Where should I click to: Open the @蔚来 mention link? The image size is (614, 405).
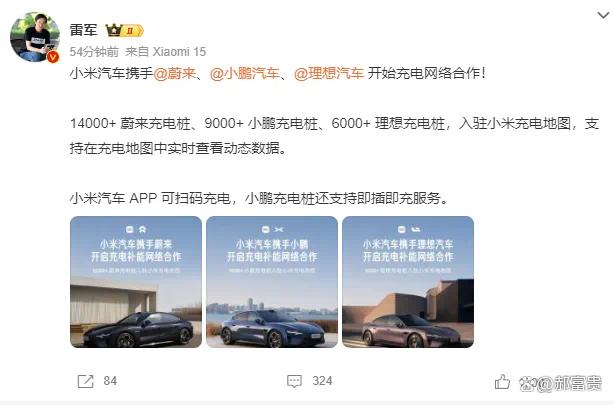174,73
